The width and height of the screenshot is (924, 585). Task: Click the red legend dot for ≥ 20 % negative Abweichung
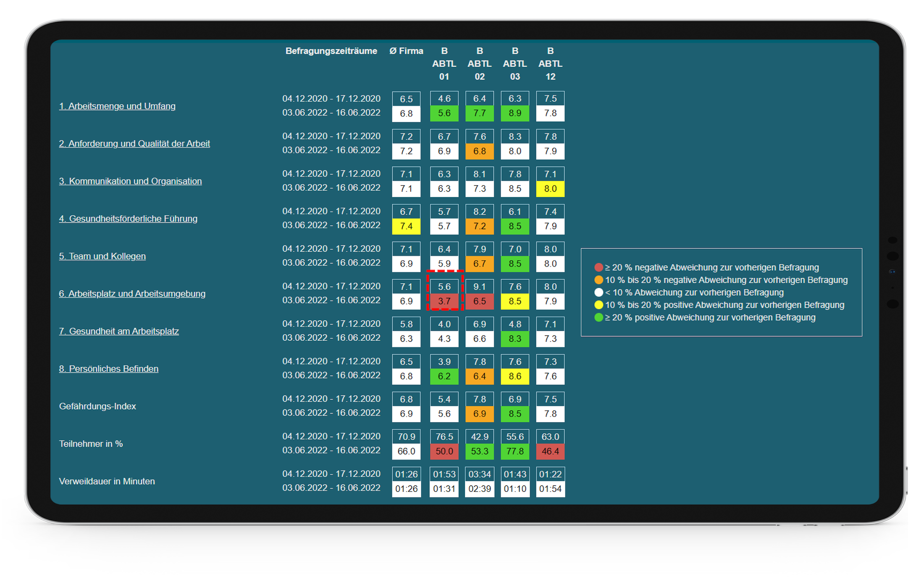[599, 267]
